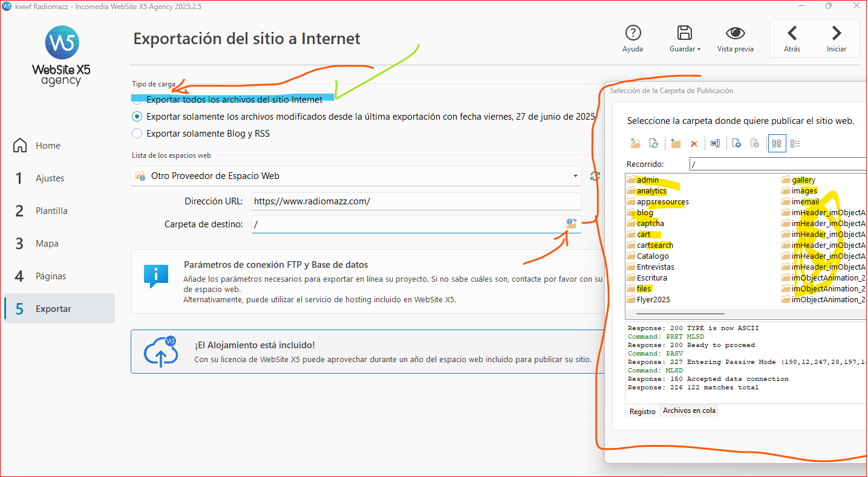Viewport: 868px width, 477px height.
Task: Open the Guardar dropdown arrow
Action: click(699, 50)
